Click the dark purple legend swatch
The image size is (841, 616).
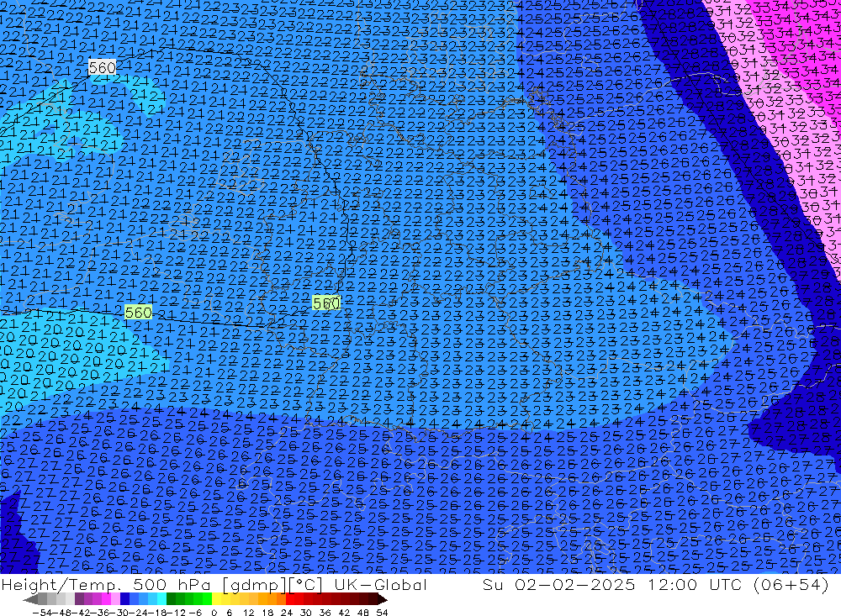pos(79,599)
